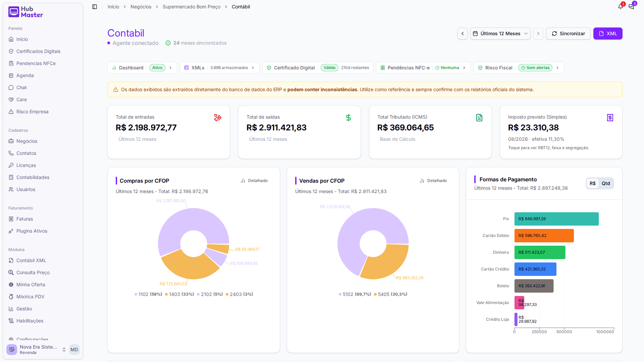Click the Pix payment bar

click(556, 219)
